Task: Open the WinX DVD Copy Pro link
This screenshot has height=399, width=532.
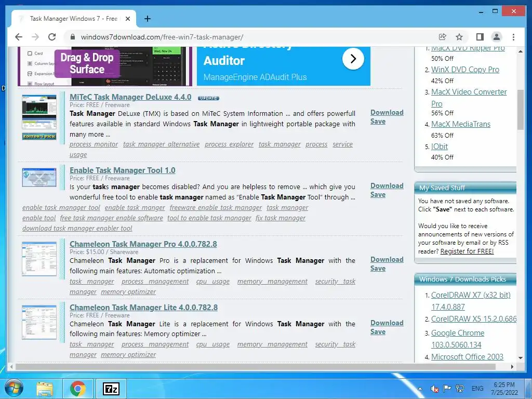Action: [465, 70]
